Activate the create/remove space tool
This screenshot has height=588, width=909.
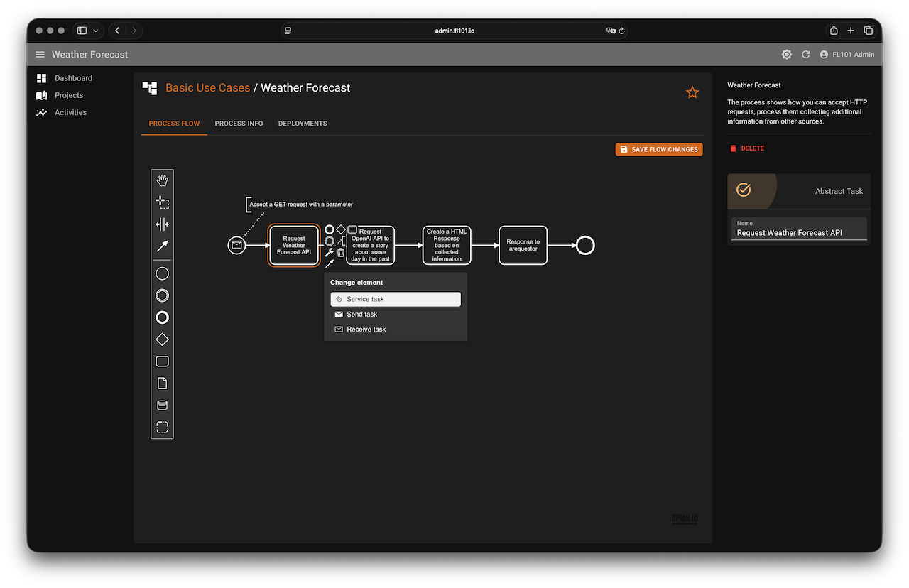[162, 224]
